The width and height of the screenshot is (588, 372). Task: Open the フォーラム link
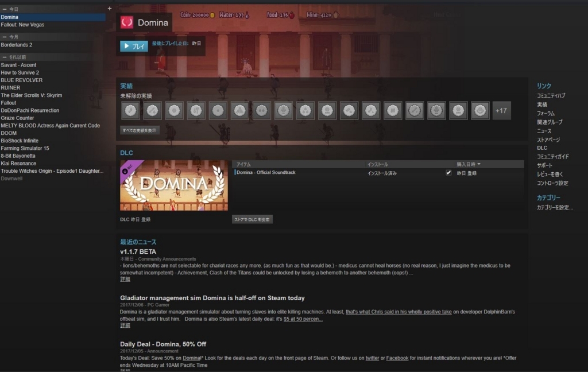tap(546, 113)
